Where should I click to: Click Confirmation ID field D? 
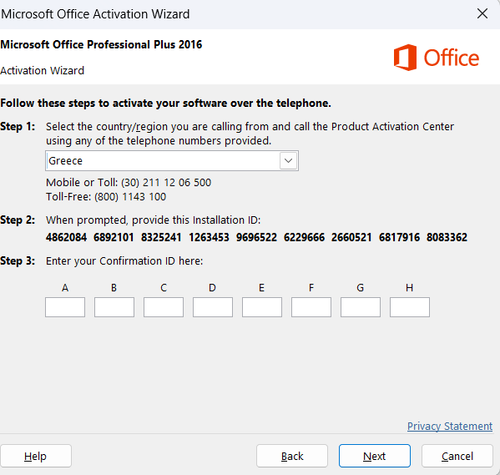(213, 307)
